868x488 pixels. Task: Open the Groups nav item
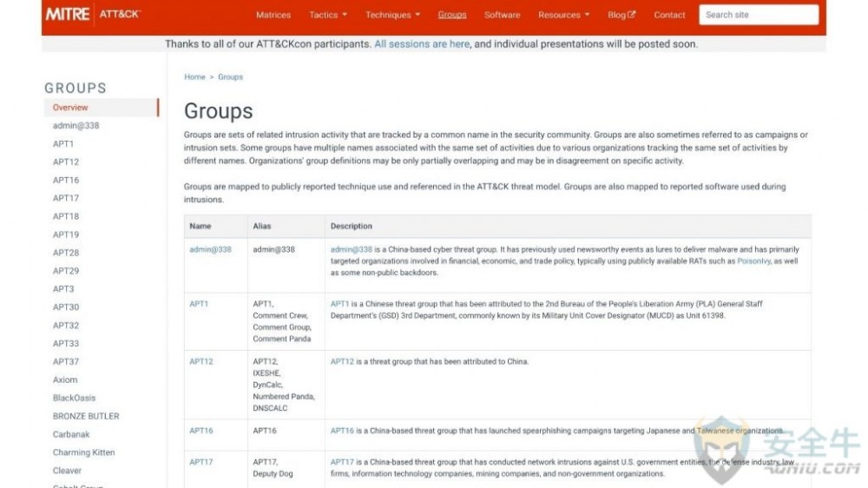point(451,15)
